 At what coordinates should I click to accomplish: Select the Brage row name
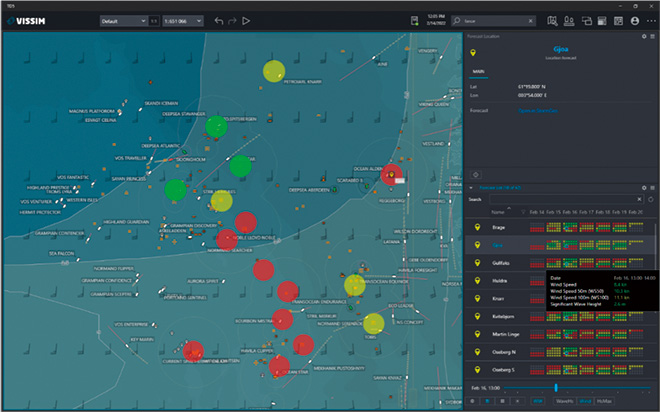499,227
